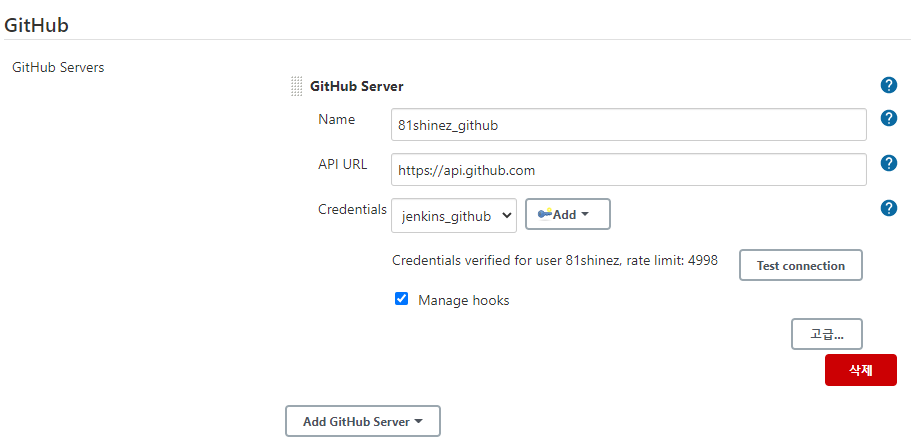This screenshot has width=911, height=440.
Task: Open help icon beside Credentials row
Action: coord(888,208)
